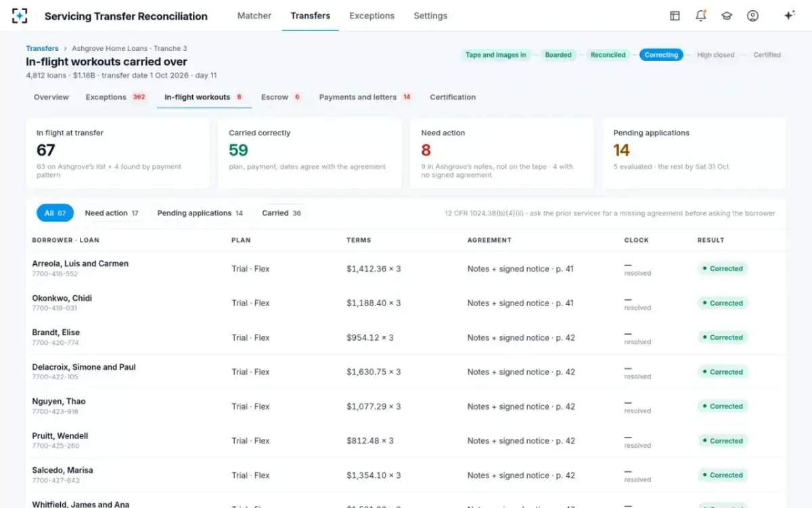812x508 pixels.
Task: Select borrower Arreola, Luis and Carmen
Action: (80, 263)
